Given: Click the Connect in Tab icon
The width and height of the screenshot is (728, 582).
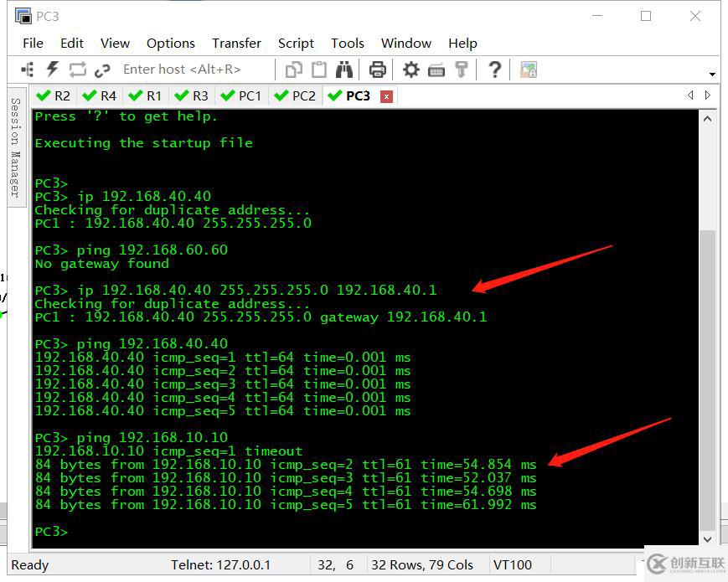Looking at the screenshot, I should [x=78, y=70].
